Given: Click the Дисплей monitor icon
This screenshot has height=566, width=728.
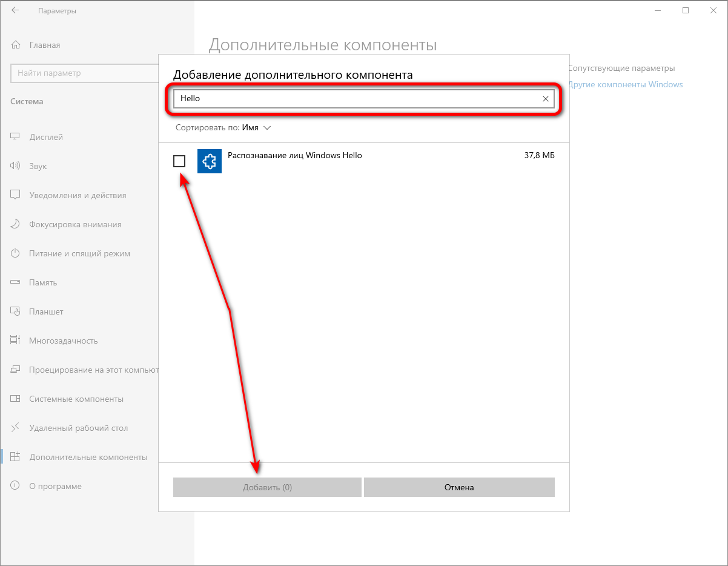Looking at the screenshot, I should click(x=16, y=137).
